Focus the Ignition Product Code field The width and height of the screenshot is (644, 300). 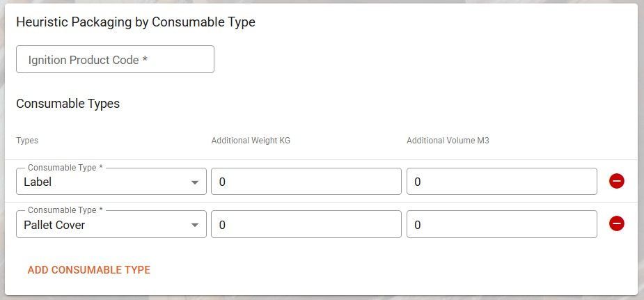[x=115, y=60]
